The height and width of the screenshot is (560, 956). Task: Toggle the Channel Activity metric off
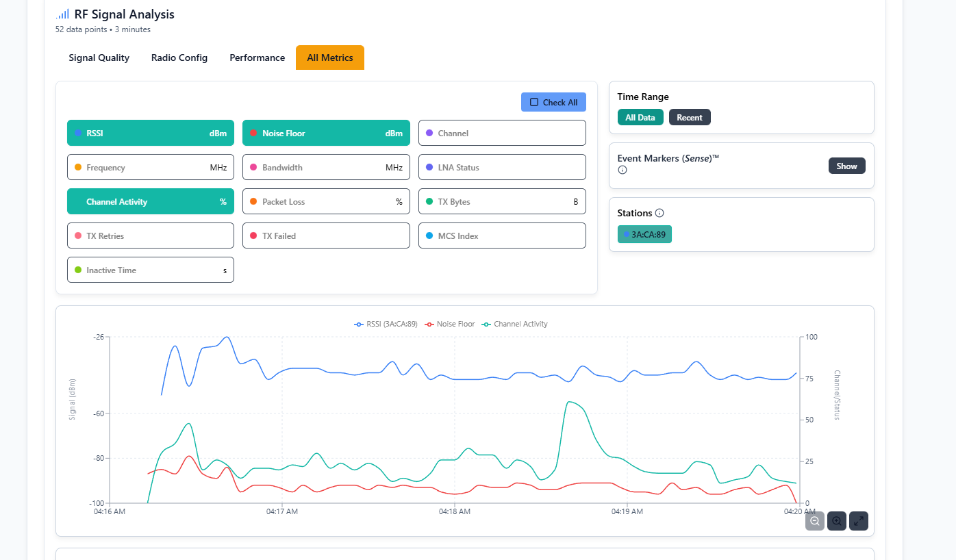tap(151, 202)
